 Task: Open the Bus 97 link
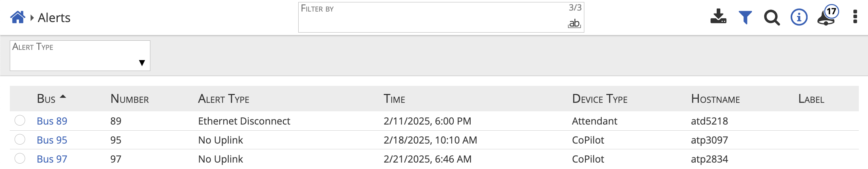pyautogui.click(x=52, y=159)
